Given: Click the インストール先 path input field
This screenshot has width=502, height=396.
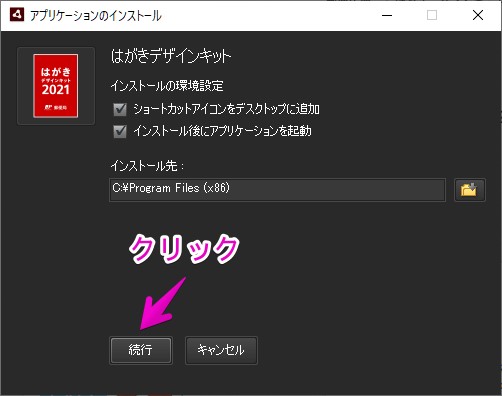Looking at the screenshot, I should (277, 190).
